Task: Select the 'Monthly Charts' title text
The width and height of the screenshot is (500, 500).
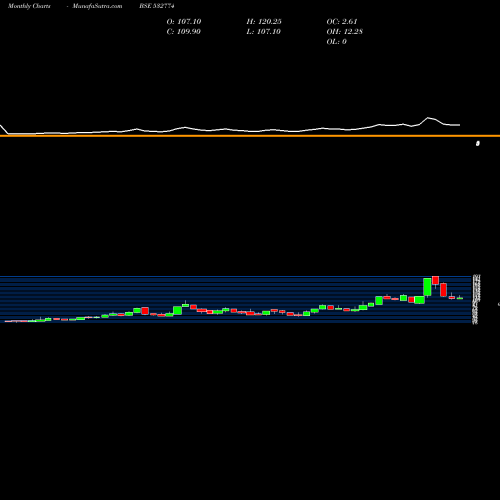Action: click(x=29, y=6)
